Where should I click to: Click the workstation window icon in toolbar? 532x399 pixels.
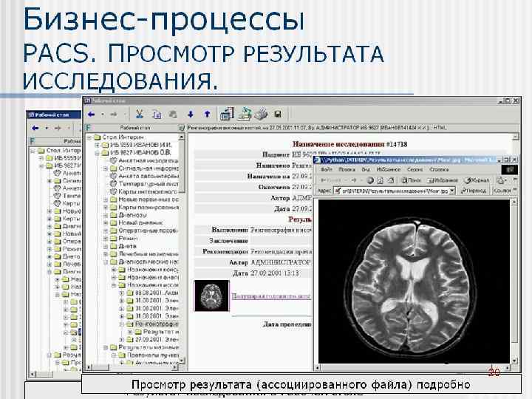coord(227,114)
